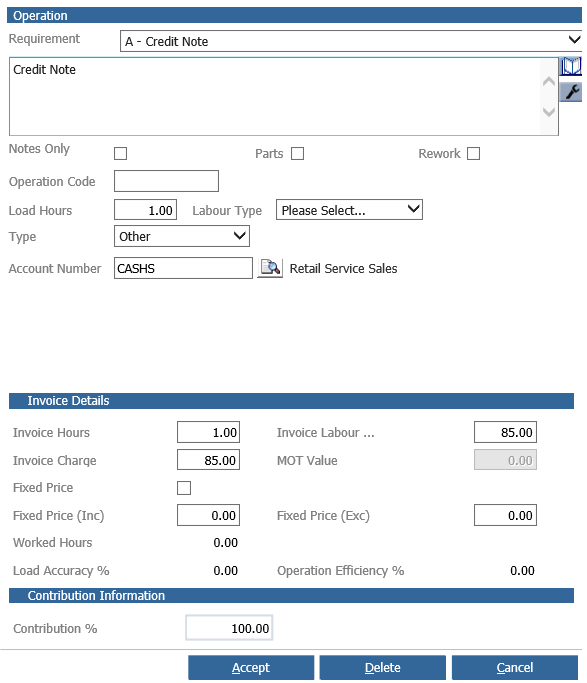
Task: Select the Contribution % field
Action: pos(229,628)
